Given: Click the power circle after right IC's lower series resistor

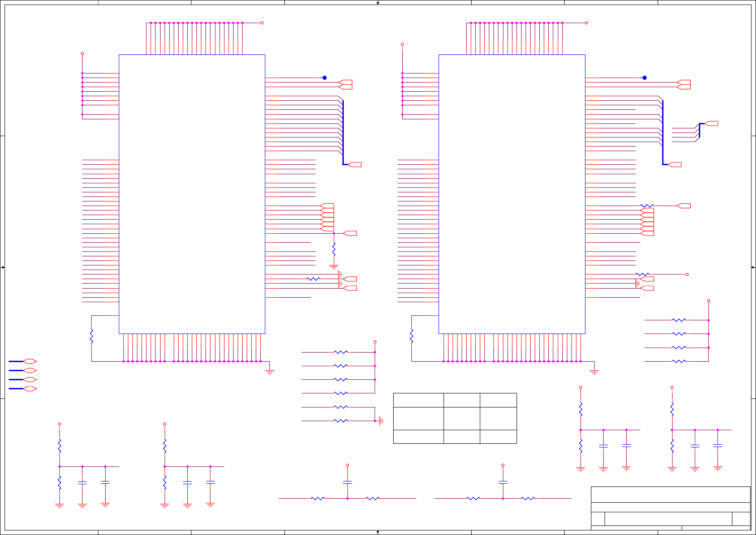Looking at the screenshot, I should click(x=687, y=275).
